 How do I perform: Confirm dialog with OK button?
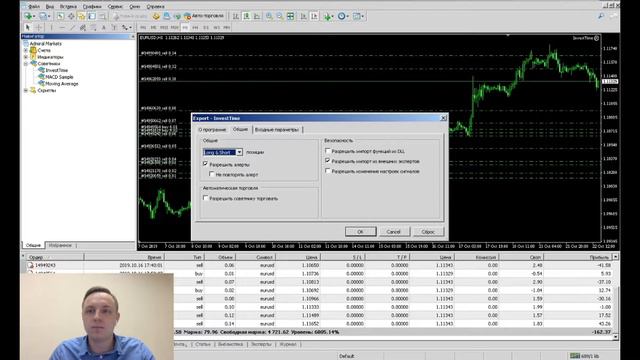pyautogui.click(x=360, y=231)
